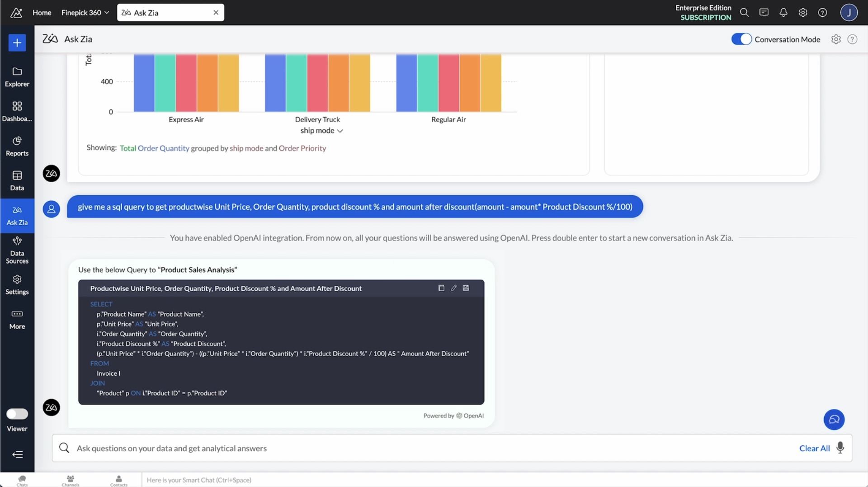Open the notifications bell
The height and width of the screenshot is (487, 868).
[x=783, y=13]
